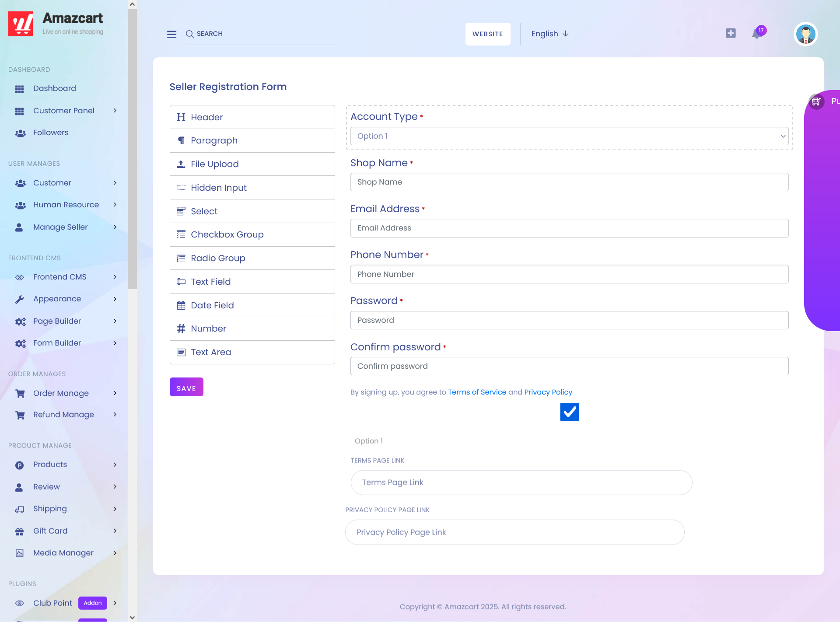840x622 pixels.
Task: Click the sidebar scrollbar thumb
Action: [132, 149]
